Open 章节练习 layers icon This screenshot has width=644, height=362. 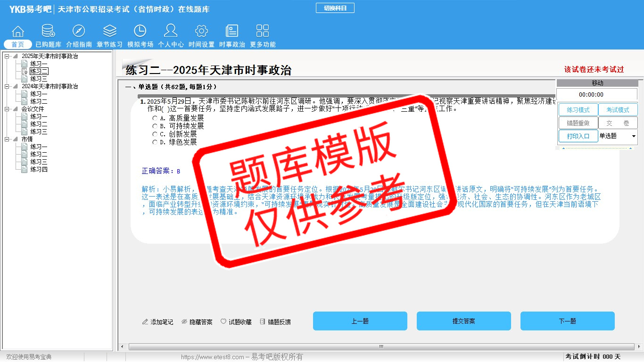click(109, 32)
